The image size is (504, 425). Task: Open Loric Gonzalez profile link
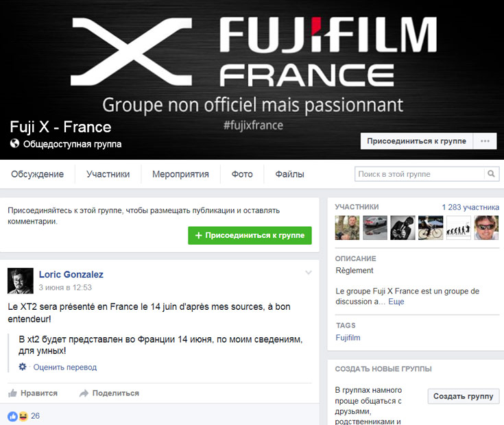[71, 274]
